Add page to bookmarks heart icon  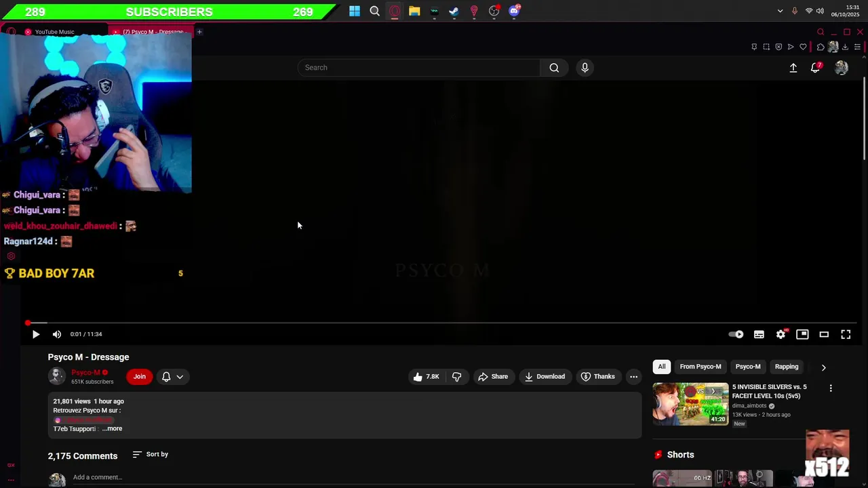[803, 47]
